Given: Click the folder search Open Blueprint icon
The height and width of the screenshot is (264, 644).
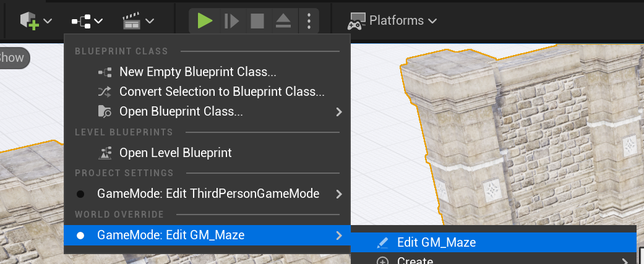Looking at the screenshot, I should pyautogui.click(x=105, y=112).
